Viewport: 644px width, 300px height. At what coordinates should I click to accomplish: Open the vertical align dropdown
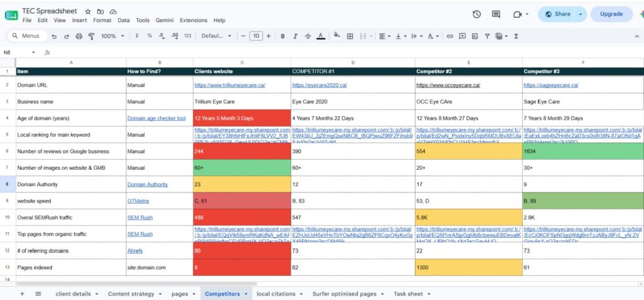[x=401, y=36]
